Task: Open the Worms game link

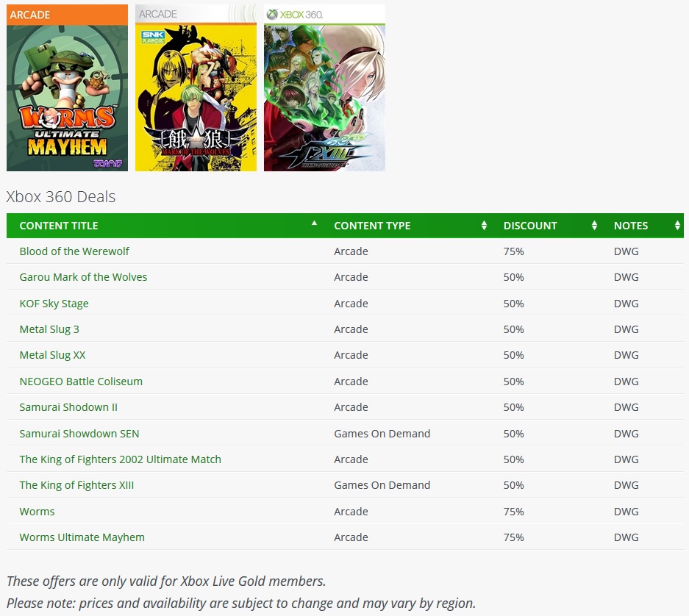Action: click(37, 512)
